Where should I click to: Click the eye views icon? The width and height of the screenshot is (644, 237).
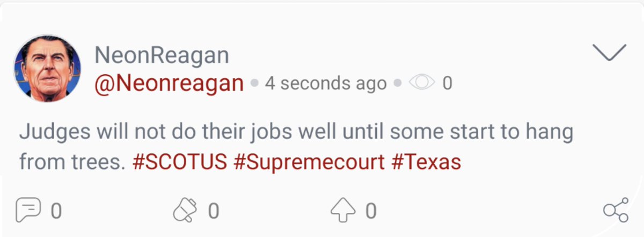pos(421,84)
